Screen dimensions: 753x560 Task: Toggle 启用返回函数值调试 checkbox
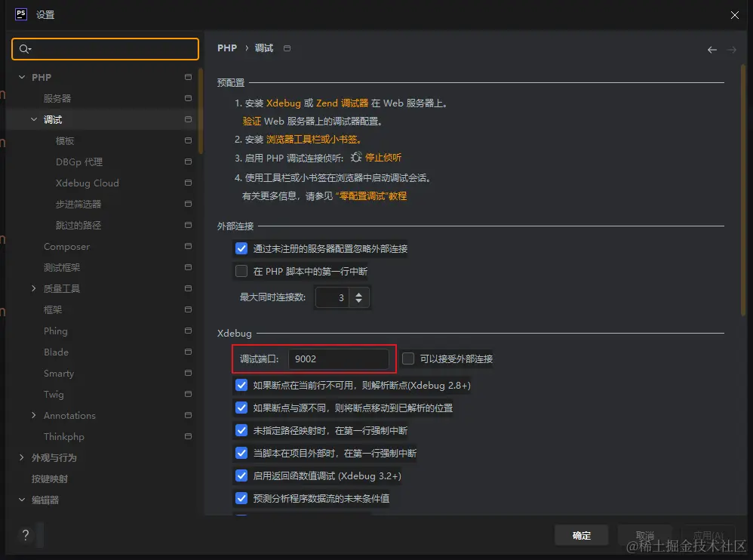tap(241, 475)
